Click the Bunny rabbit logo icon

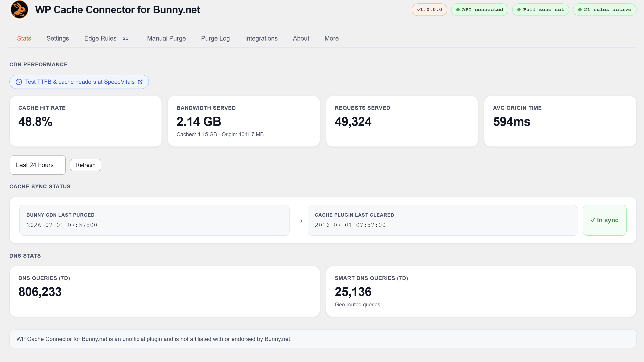tap(19, 10)
